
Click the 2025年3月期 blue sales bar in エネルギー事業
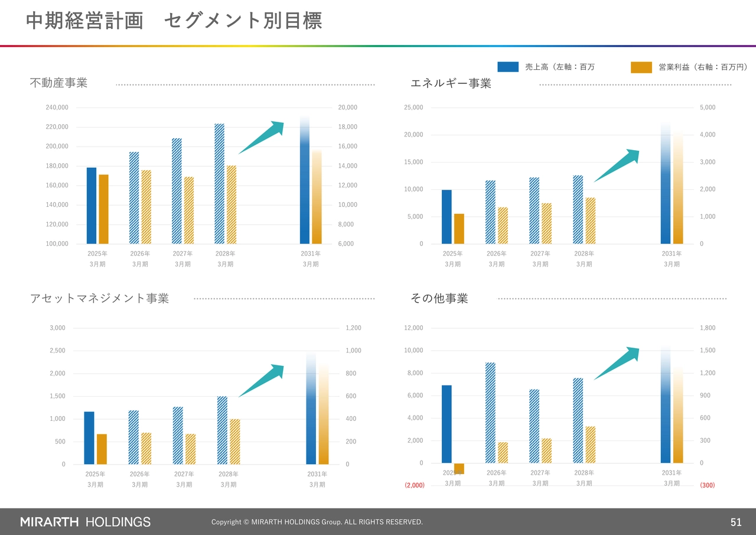coord(447,217)
